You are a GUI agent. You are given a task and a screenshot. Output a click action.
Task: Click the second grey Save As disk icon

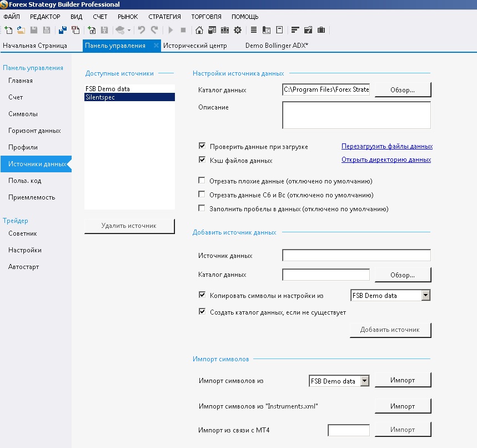tap(47, 30)
